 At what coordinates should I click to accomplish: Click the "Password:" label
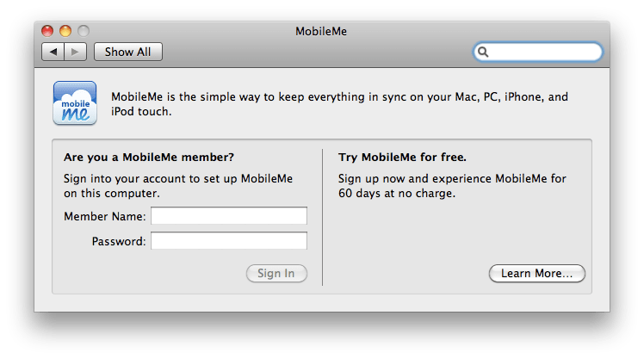[x=119, y=240]
